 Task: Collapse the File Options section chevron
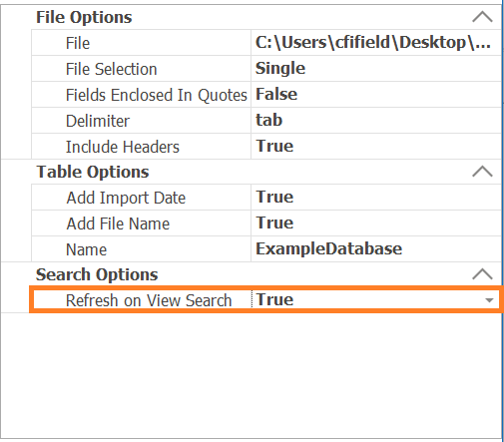tap(482, 17)
